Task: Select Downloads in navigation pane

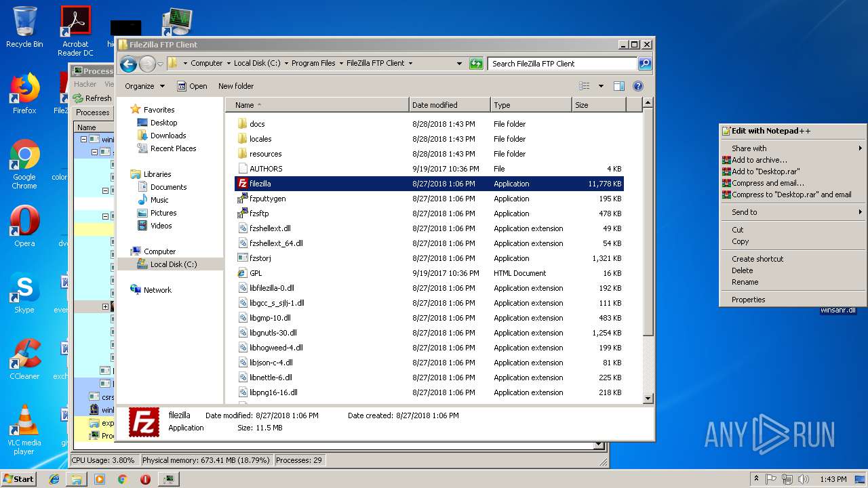Action: [x=168, y=136]
